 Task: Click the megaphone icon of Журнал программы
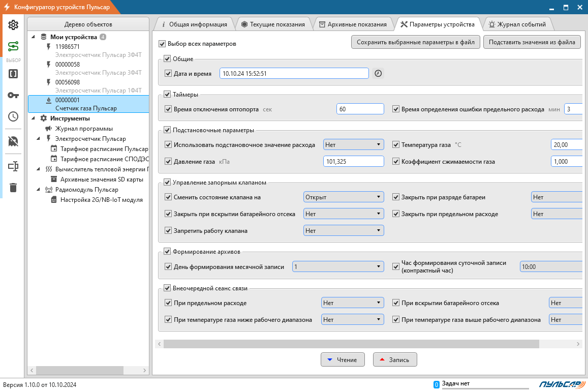pos(48,128)
